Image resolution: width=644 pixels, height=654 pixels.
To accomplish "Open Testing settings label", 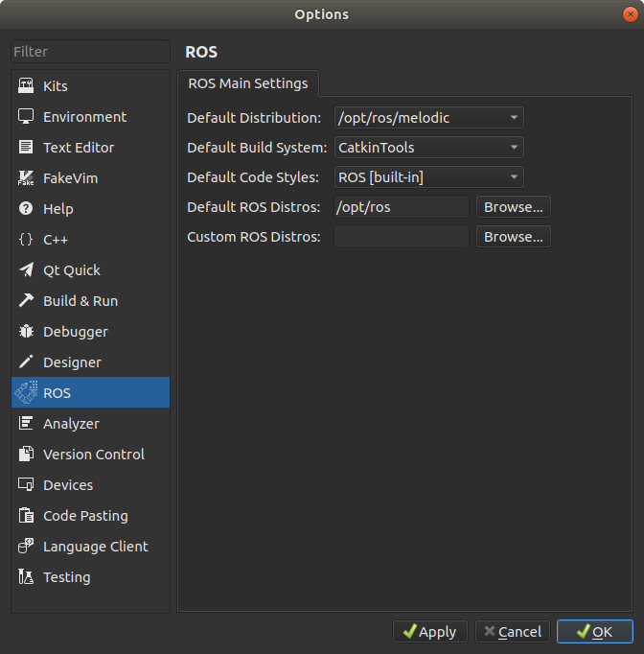I will tap(67, 577).
